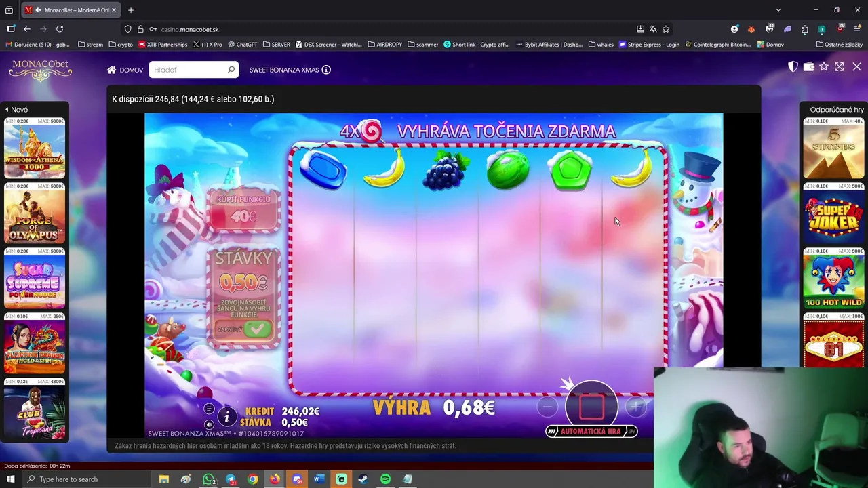Click the browser Reload button

pos(60,29)
